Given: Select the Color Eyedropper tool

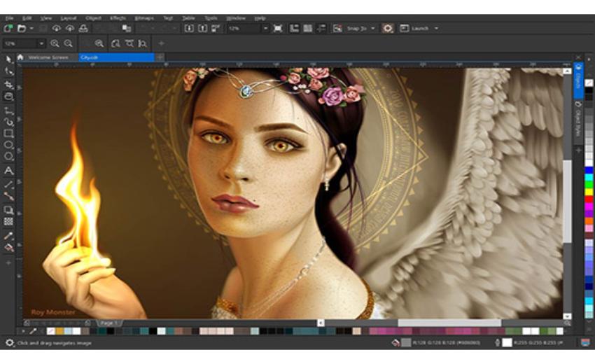Looking at the screenshot, I should (8, 236).
